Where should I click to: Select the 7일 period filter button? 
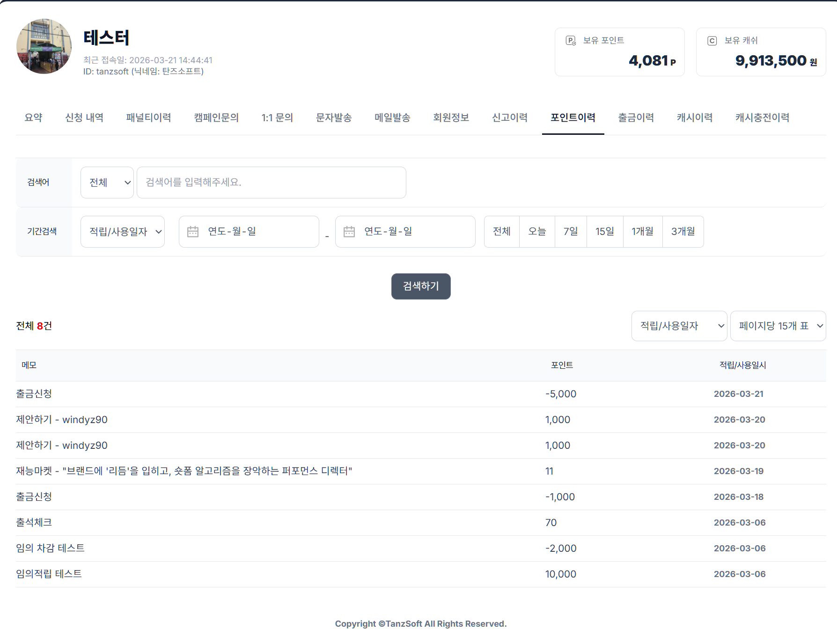click(570, 231)
